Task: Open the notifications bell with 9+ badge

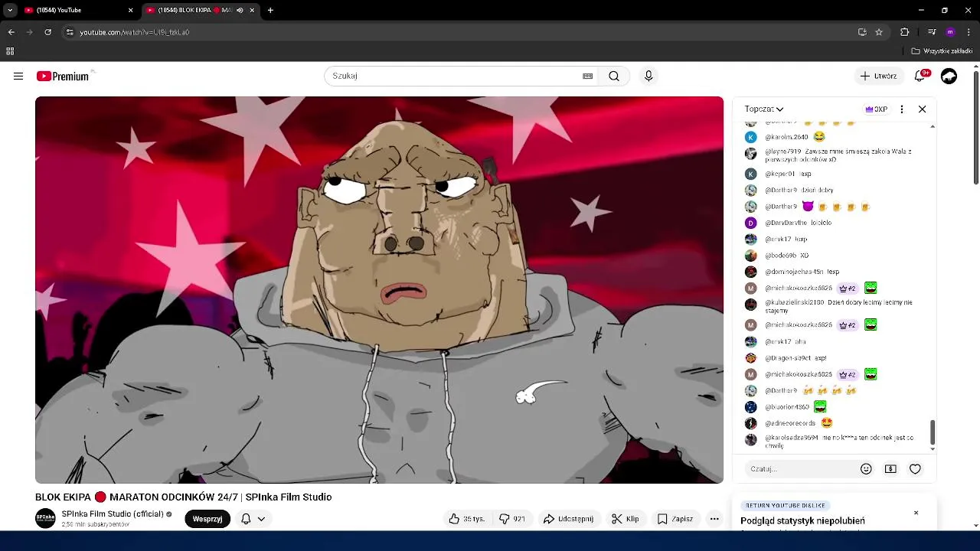Action: click(x=921, y=76)
